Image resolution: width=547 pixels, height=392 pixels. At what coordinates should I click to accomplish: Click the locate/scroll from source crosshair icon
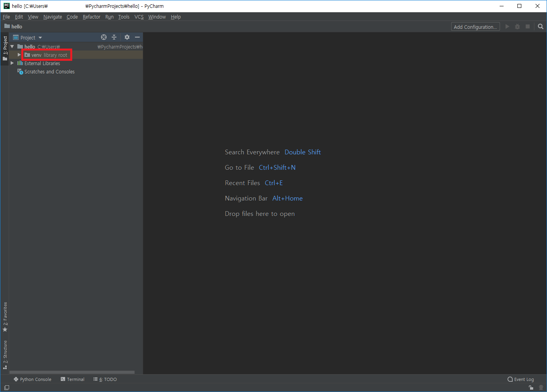(x=104, y=37)
